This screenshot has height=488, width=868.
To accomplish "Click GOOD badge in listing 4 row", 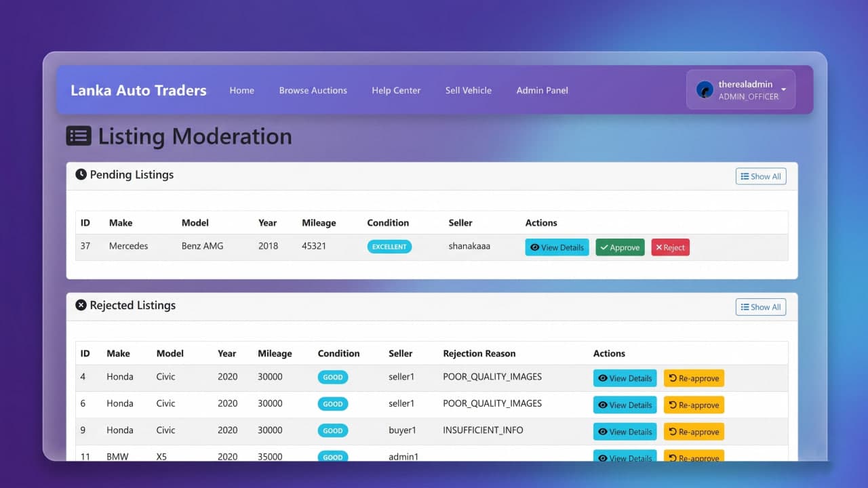I will pyautogui.click(x=333, y=378).
